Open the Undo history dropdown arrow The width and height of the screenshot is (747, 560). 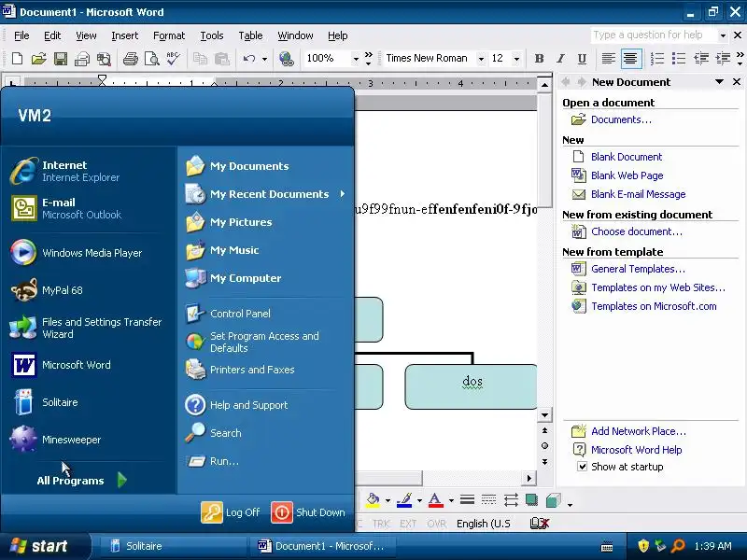(264, 59)
